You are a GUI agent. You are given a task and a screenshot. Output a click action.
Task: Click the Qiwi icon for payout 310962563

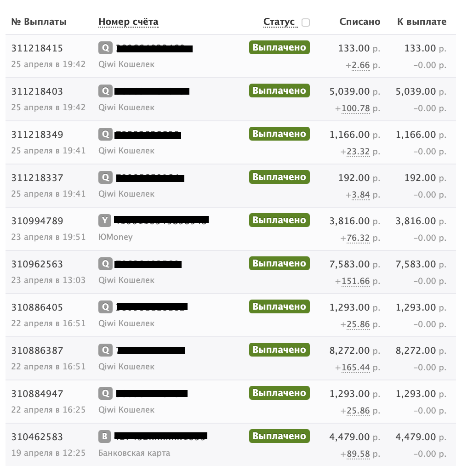(x=105, y=264)
